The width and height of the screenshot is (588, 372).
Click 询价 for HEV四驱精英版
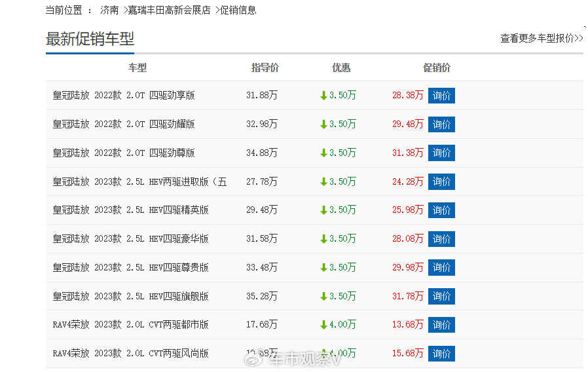[441, 210]
